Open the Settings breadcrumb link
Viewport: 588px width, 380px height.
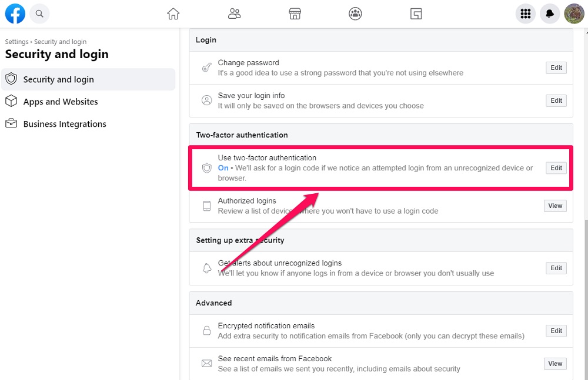(16, 42)
